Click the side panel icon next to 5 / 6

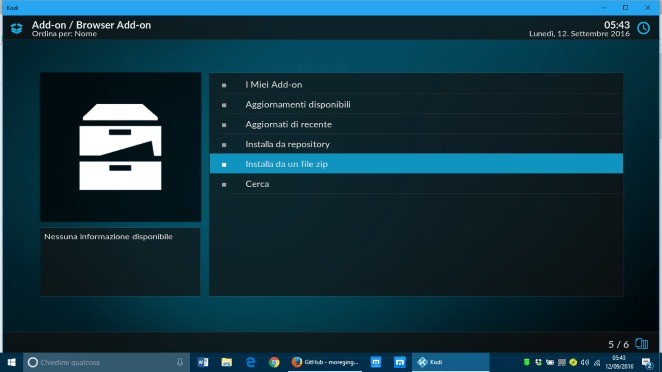[641, 344]
